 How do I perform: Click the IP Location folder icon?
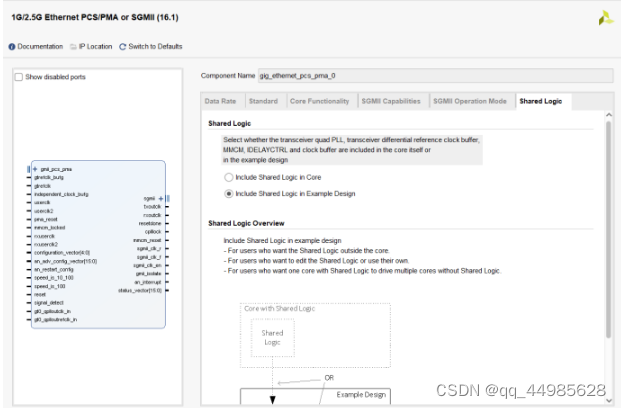pos(73,47)
